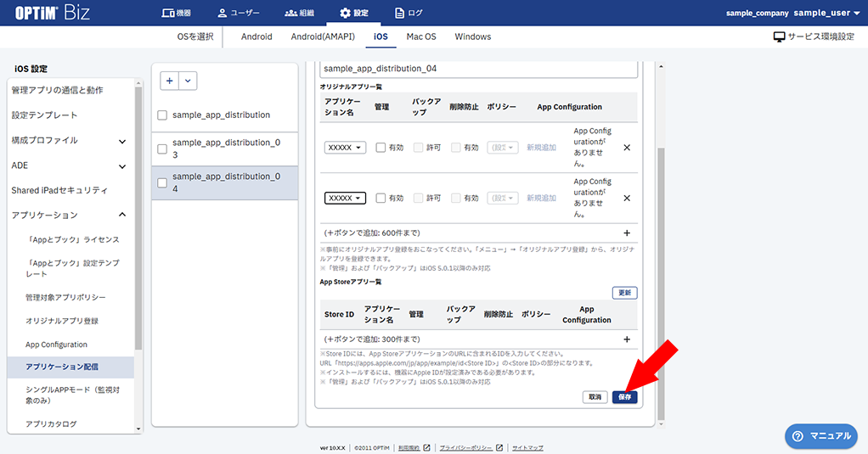Click the sidebar scroll down arrow
The image size is (868, 454).
[138, 429]
